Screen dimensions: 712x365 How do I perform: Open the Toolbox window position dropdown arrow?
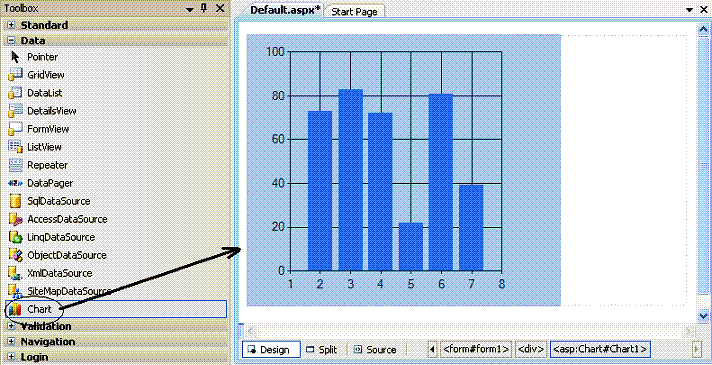pos(190,9)
